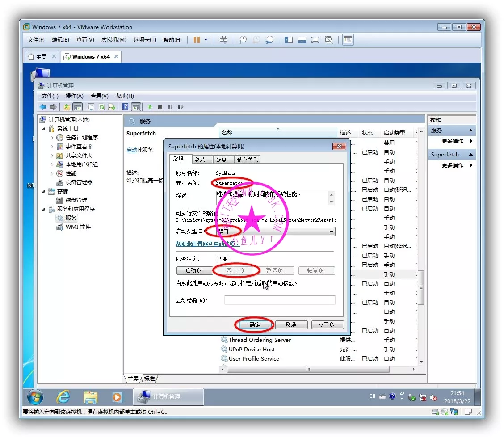
Task: Expand the 事件查看器 tree node
Action: coord(52,147)
